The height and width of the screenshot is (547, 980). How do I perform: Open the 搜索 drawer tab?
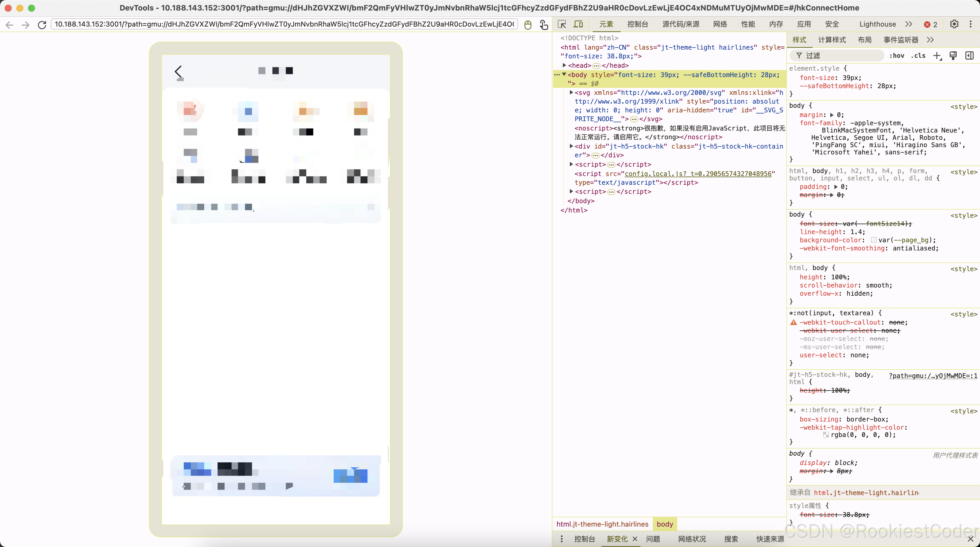click(731, 539)
